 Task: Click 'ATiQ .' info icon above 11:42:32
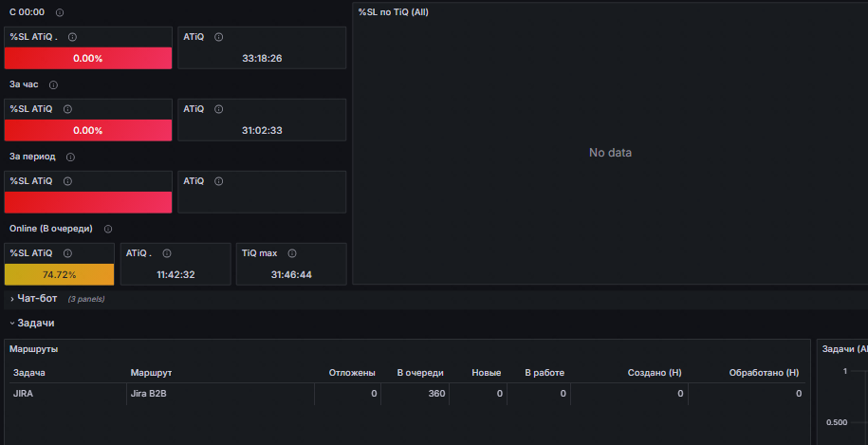tap(167, 253)
